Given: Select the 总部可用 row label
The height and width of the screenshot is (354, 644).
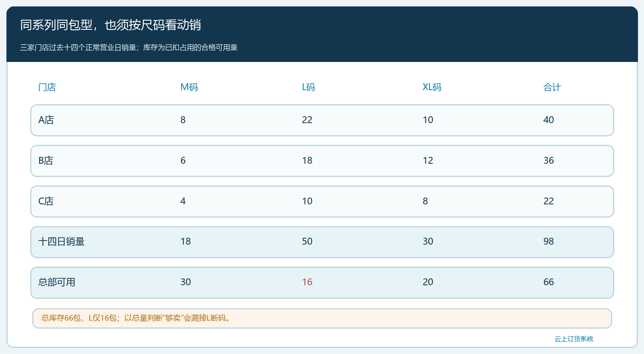Looking at the screenshot, I should 57,282.
